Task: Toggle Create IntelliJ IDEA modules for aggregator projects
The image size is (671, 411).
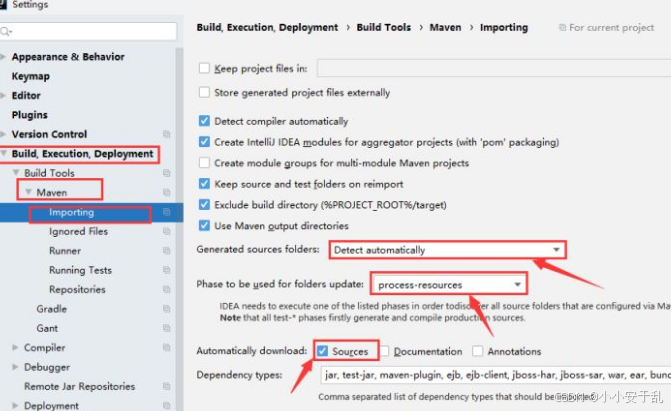Action: tap(204, 142)
